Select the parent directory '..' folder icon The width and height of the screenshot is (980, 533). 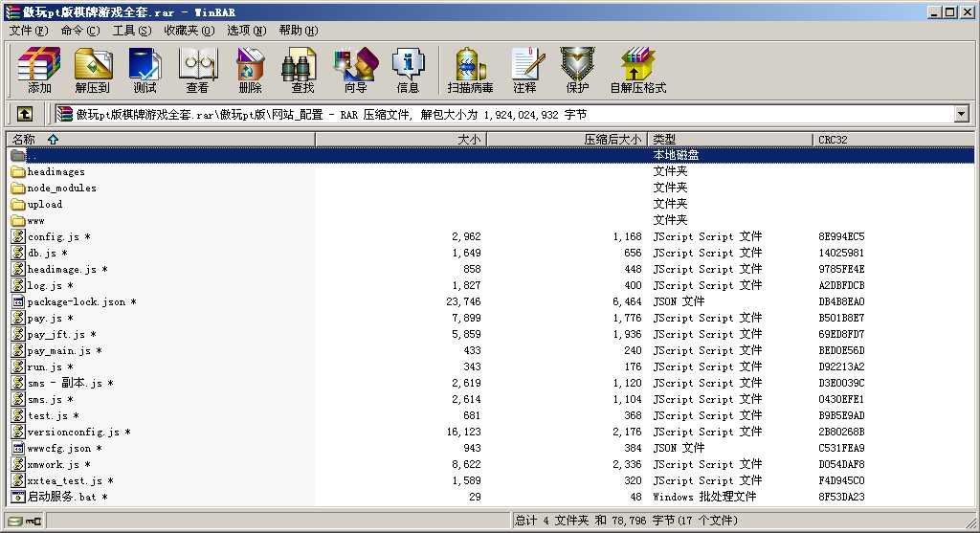(19, 155)
